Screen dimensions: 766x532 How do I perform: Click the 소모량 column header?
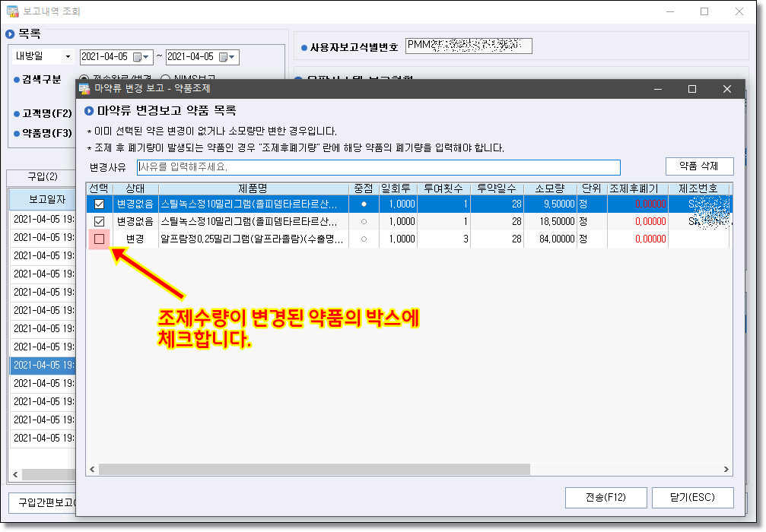tap(551, 188)
